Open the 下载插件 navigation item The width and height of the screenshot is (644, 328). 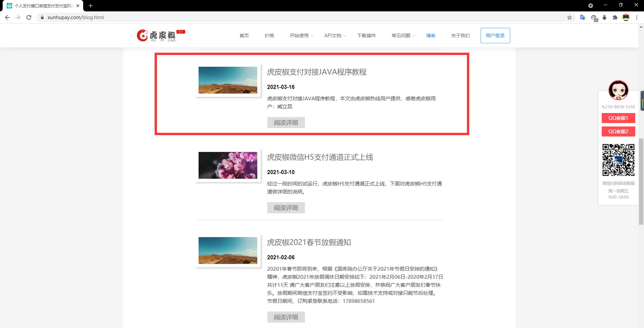tap(366, 36)
